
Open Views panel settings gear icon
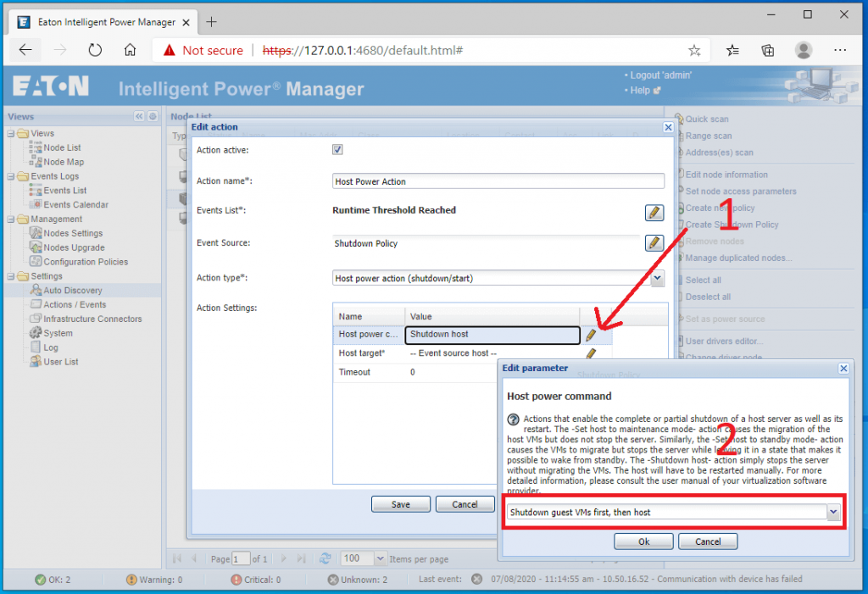point(153,116)
